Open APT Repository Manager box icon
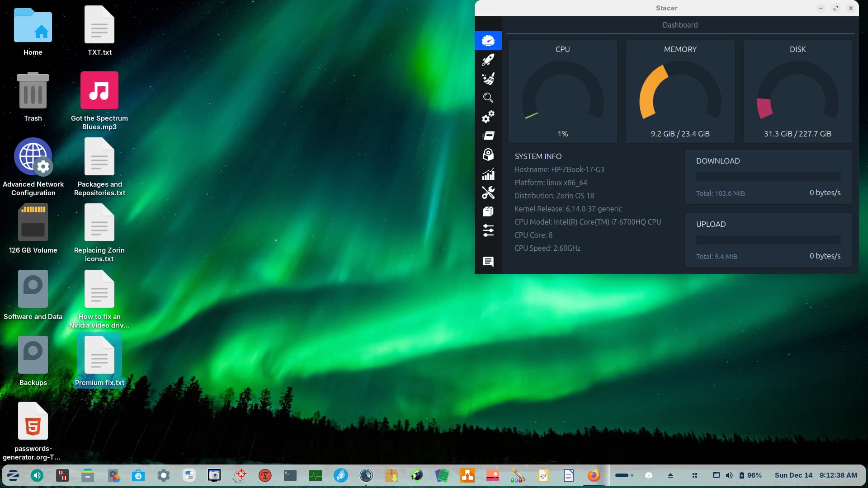868x488 pixels. (x=488, y=211)
